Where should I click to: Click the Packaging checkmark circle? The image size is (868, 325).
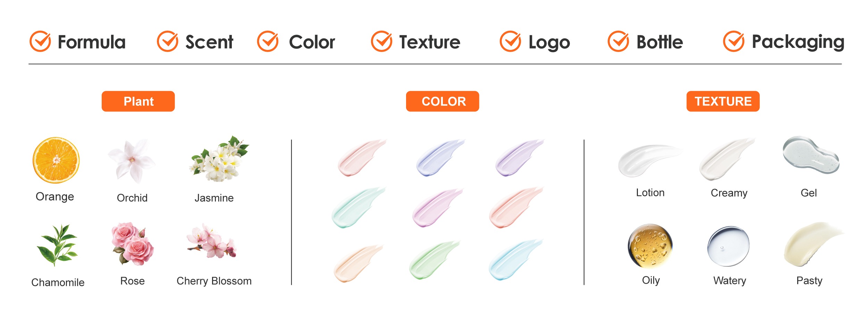(734, 41)
